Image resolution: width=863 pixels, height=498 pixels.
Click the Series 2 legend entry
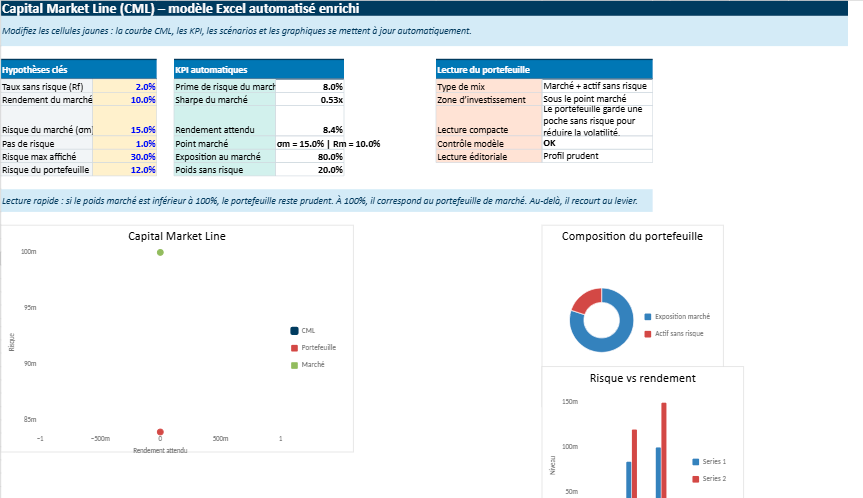(x=713, y=479)
